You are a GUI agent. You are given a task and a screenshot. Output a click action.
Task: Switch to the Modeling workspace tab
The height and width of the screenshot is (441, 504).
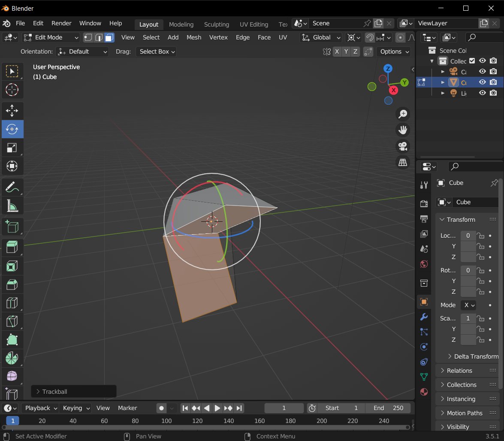[x=181, y=24]
